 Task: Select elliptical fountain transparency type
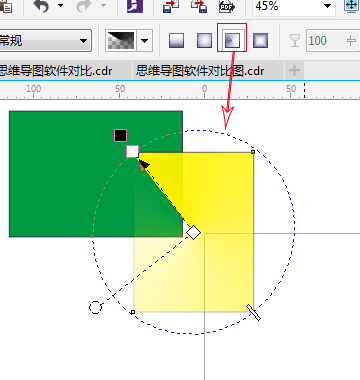(x=204, y=41)
